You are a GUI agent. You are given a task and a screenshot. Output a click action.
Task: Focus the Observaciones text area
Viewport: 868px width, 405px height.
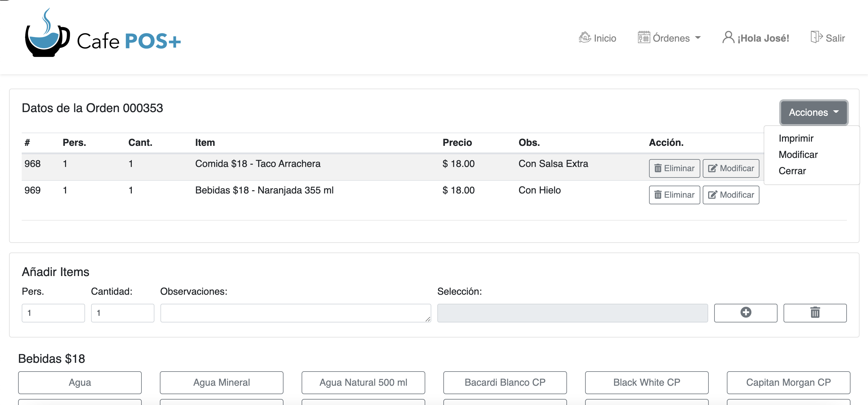click(295, 313)
